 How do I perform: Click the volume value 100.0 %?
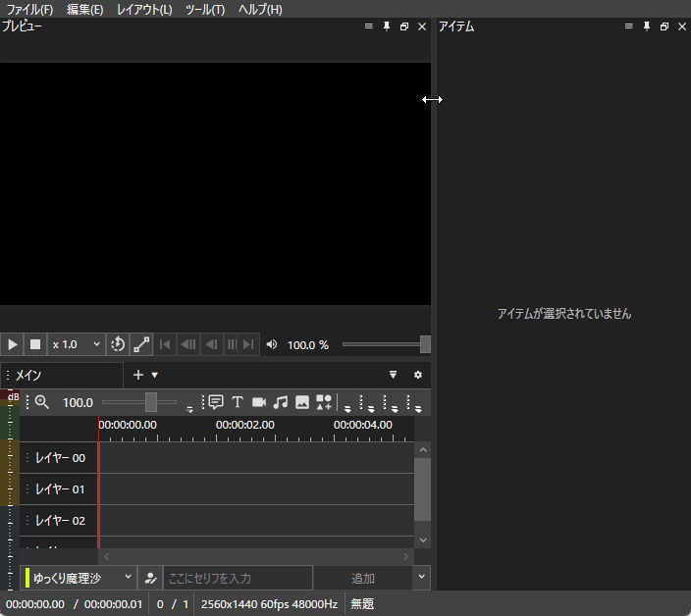point(308,345)
